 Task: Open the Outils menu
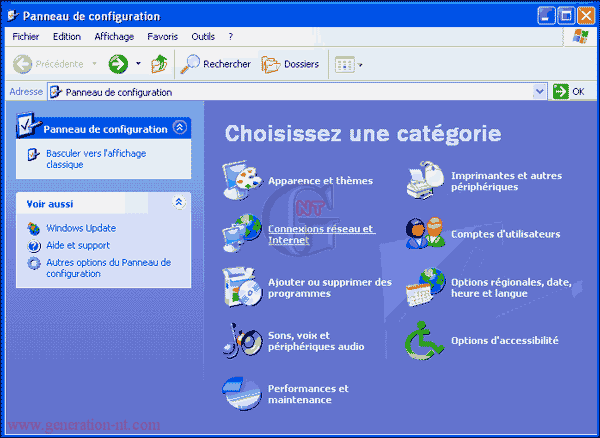[x=203, y=37]
